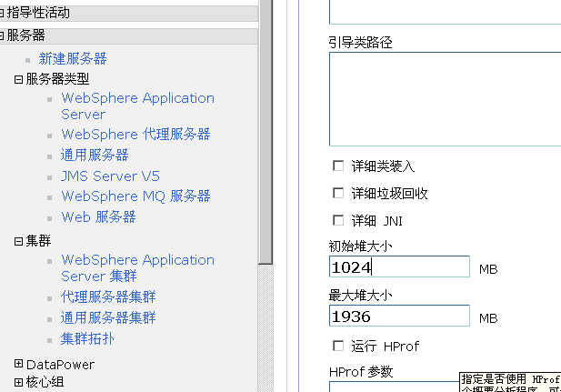Select the 核心组 tree label
This screenshot has width=561, height=392.
click(x=45, y=382)
